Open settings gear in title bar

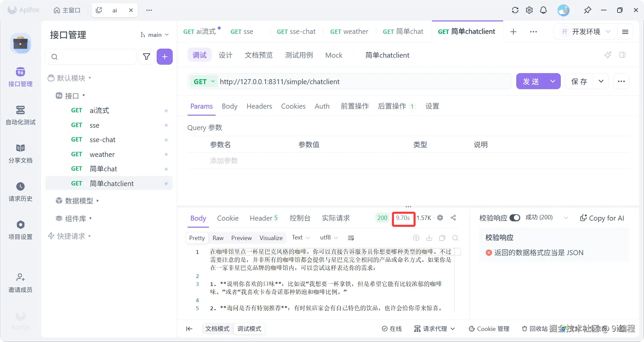pyautogui.click(x=529, y=10)
